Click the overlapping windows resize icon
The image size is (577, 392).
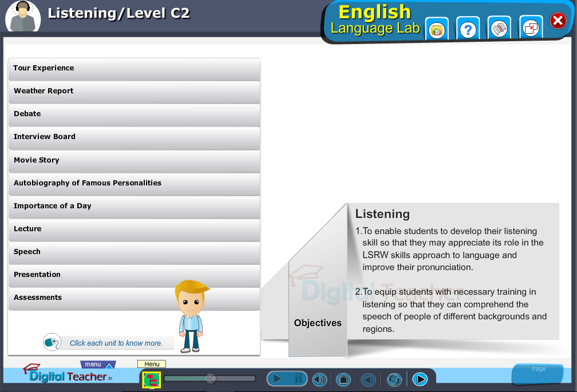531,28
